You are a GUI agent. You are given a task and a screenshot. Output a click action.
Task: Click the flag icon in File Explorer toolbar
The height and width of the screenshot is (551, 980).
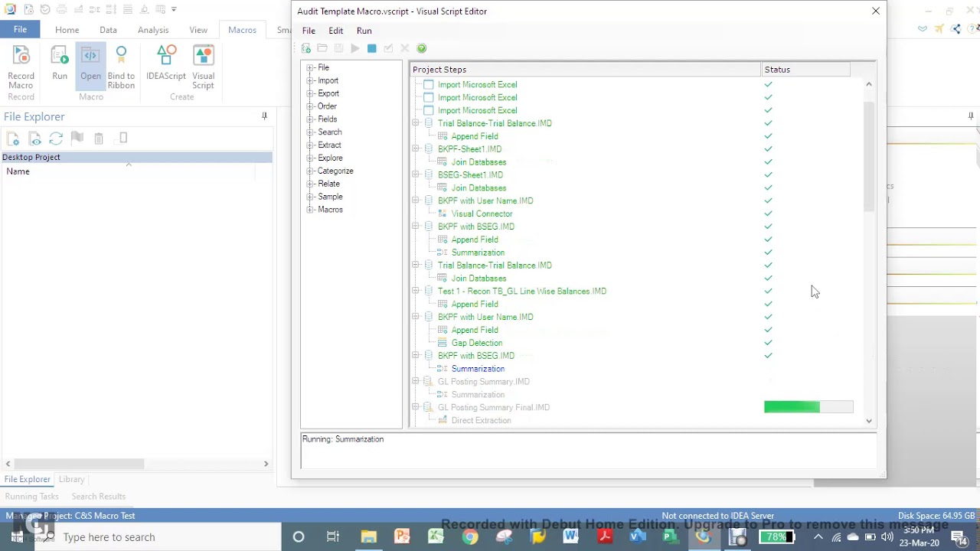(77, 139)
